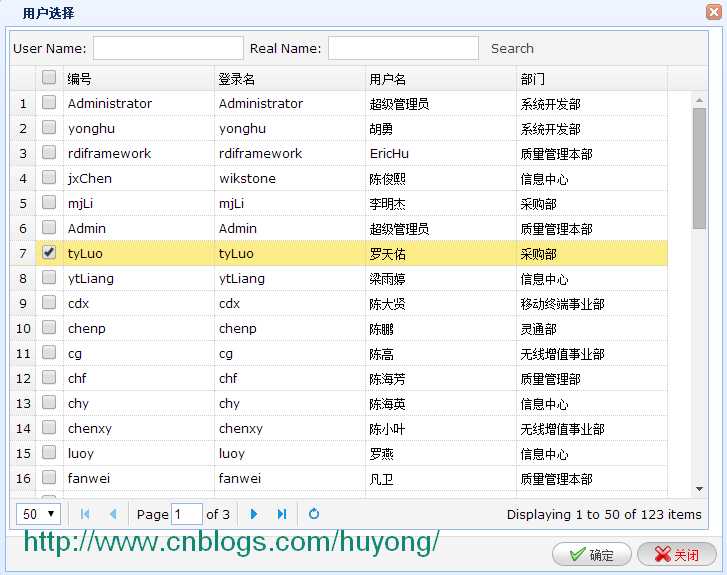Click the 质量管理部 department cell

[592, 379]
